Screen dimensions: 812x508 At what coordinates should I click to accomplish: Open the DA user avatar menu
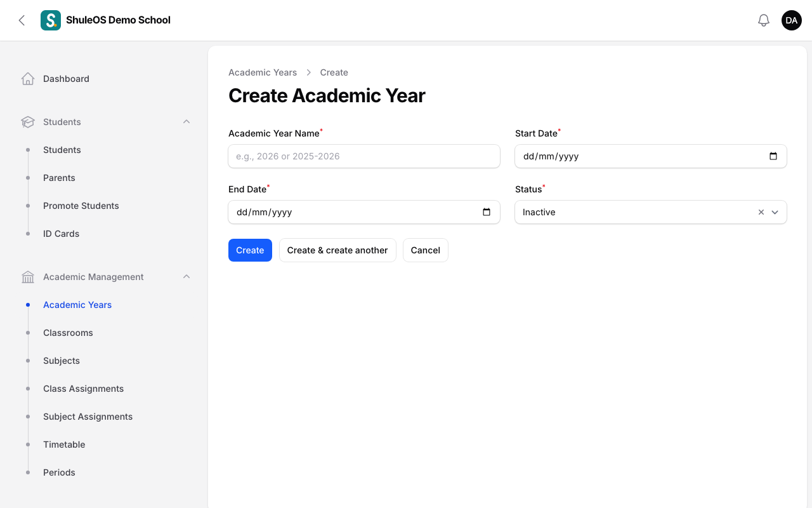(x=792, y=20)
